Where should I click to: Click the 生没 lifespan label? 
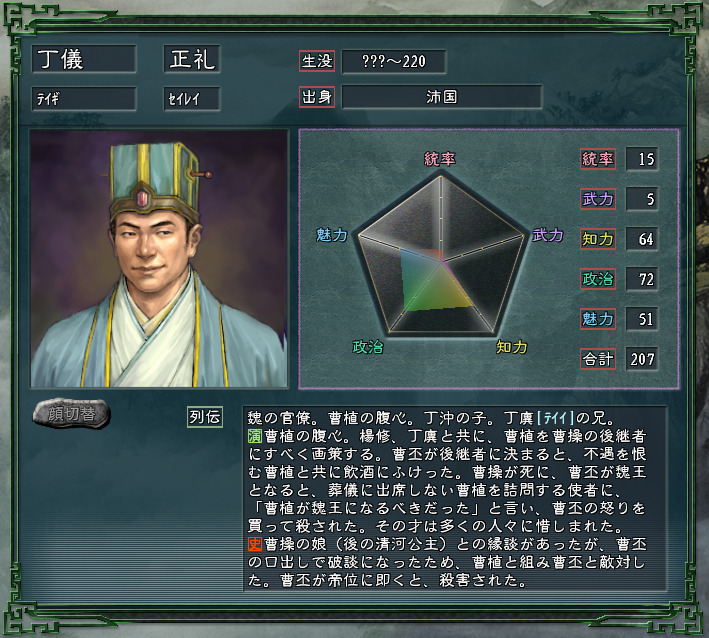[x=317, y=61]
